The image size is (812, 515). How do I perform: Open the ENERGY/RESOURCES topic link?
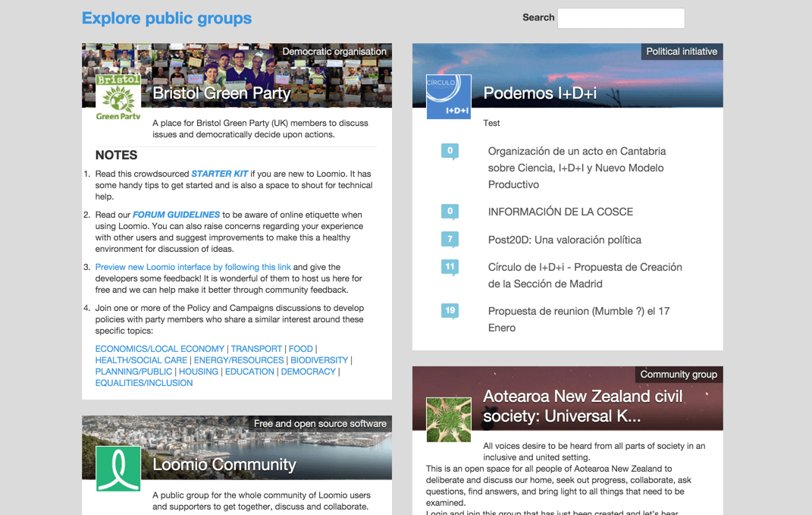coord(239,360)
